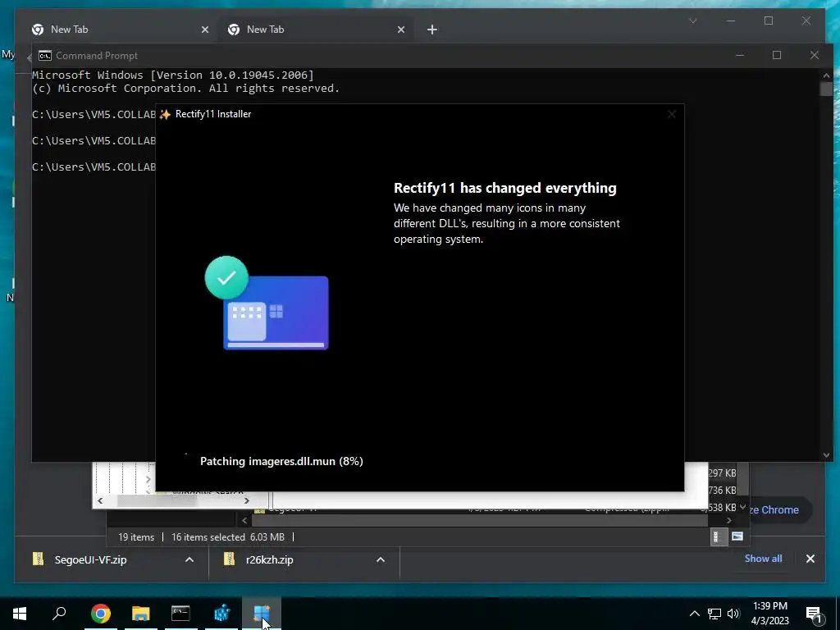
Task: Click the Command Prompt window title icon
Action: click(x=45, y=56)
